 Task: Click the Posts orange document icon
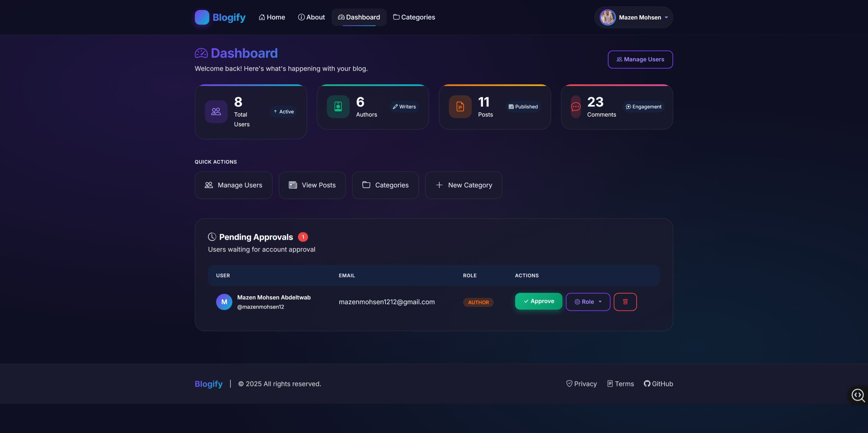[460, 107]
